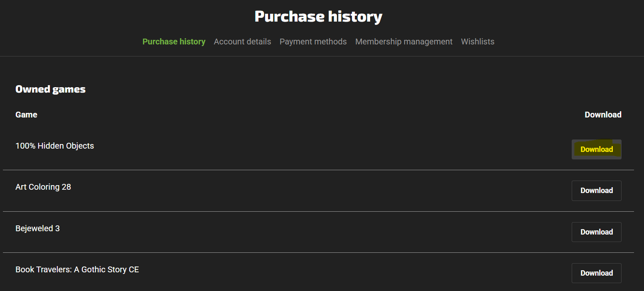This screenshot has width=644, height=291.
Task: Click the Game column header
Action: (x=26, y=115)
